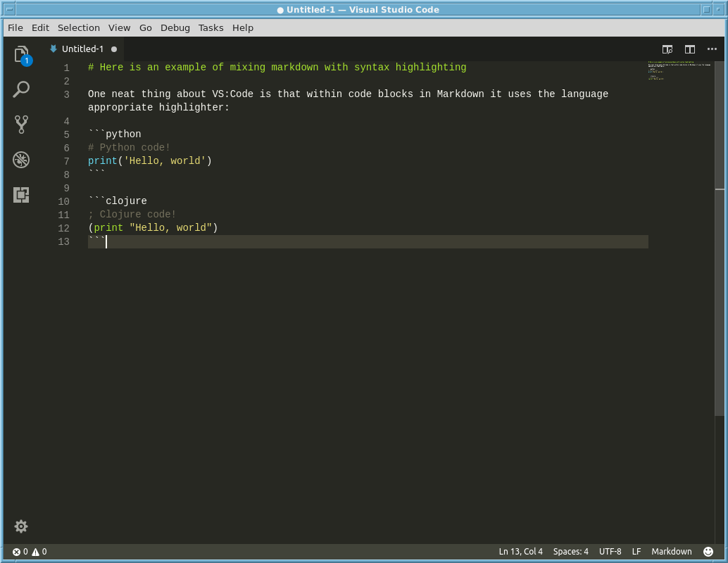The image size is (728, 563).
Task: Open the Edit menu
Action: 40,28
